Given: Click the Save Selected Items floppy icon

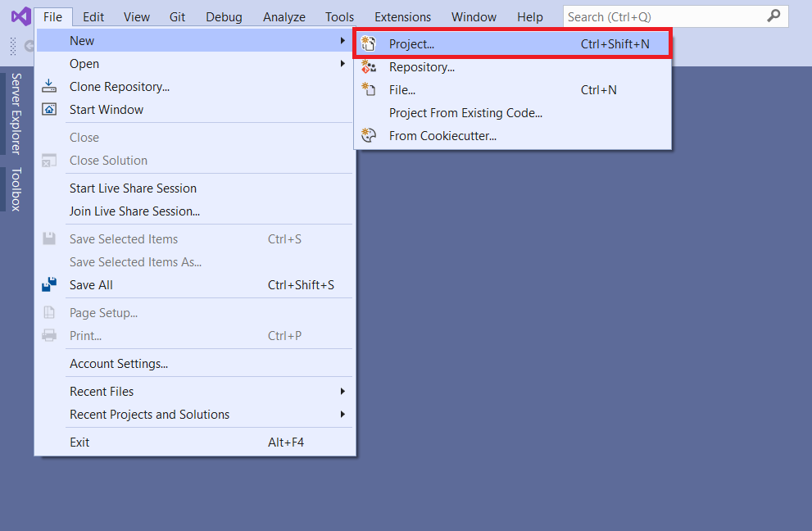Looking at the screenshot, I should tap(49, 238).
